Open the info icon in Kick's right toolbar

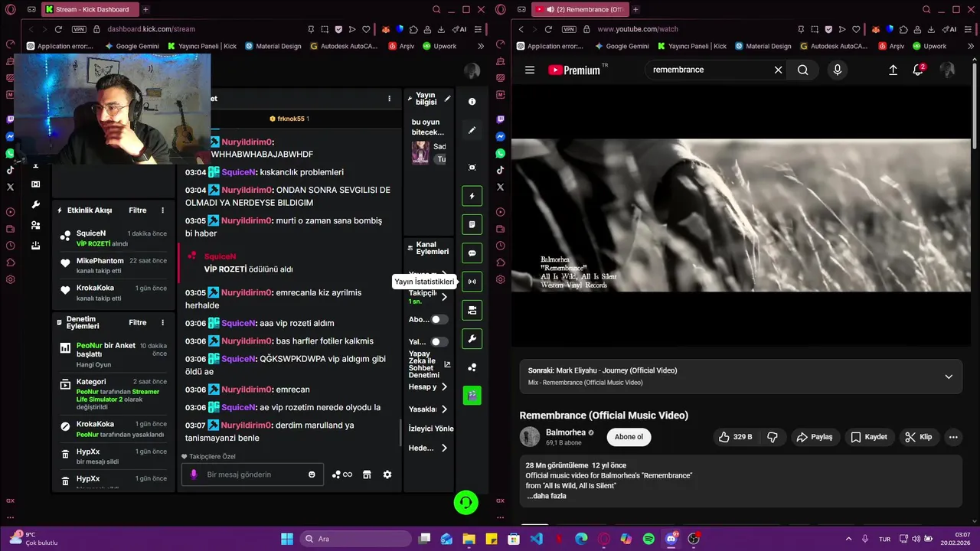coord(472,102)
